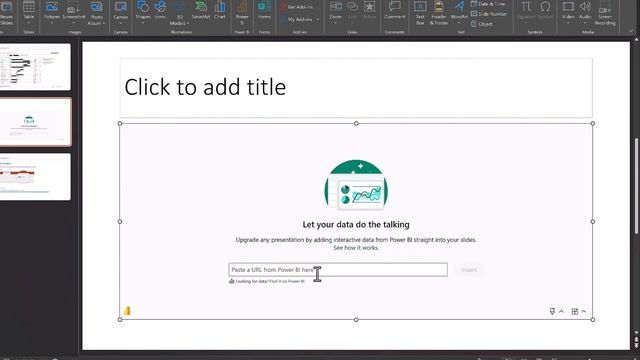Click the vertical slide scrollbar

(x=636, y=186)
